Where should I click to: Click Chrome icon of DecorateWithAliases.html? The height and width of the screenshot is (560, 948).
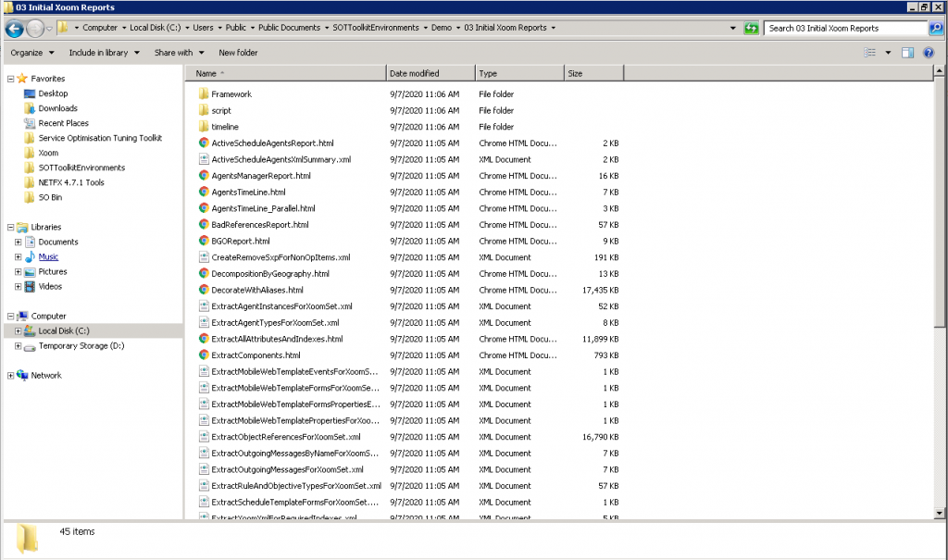tap(204, 291)
